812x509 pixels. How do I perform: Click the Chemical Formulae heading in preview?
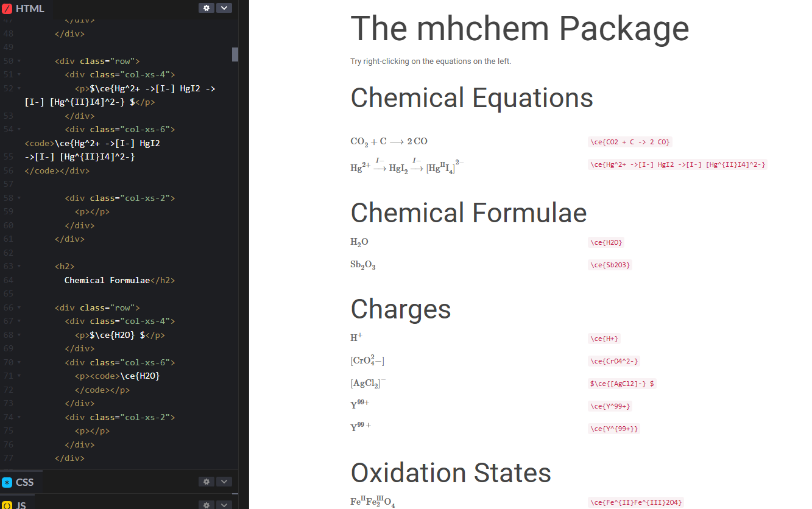click(x=468, y=212)
